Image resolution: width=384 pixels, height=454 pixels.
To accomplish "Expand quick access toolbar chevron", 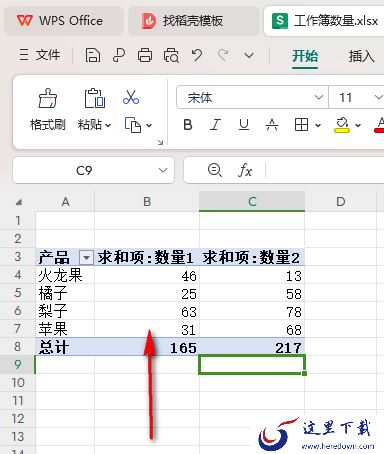I will [249, 55].
